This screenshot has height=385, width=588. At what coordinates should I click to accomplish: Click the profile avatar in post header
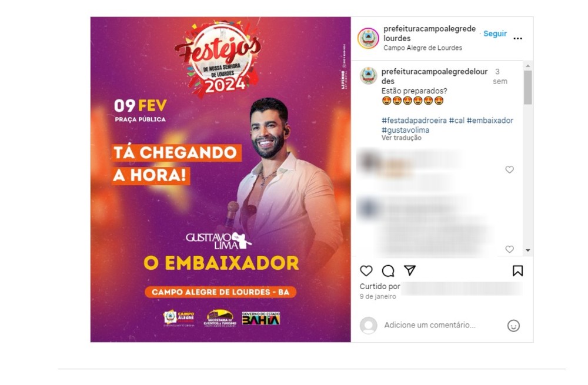point(368,38)
